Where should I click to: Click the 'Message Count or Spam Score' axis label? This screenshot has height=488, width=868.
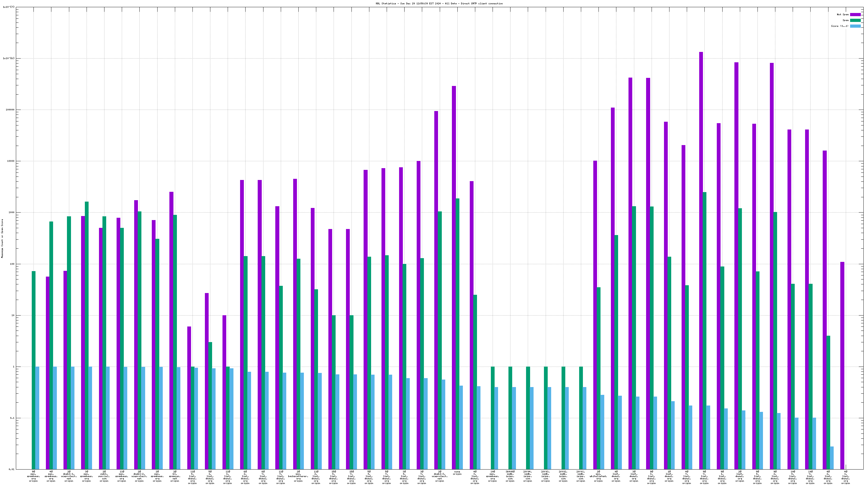point(2,238)
